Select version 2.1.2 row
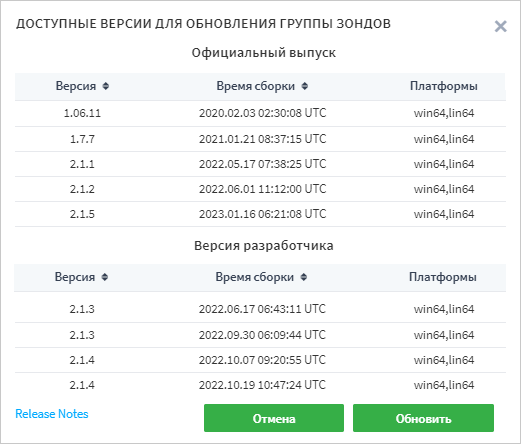Viewport: 521px width, 444px height. (x=260, y=189)
